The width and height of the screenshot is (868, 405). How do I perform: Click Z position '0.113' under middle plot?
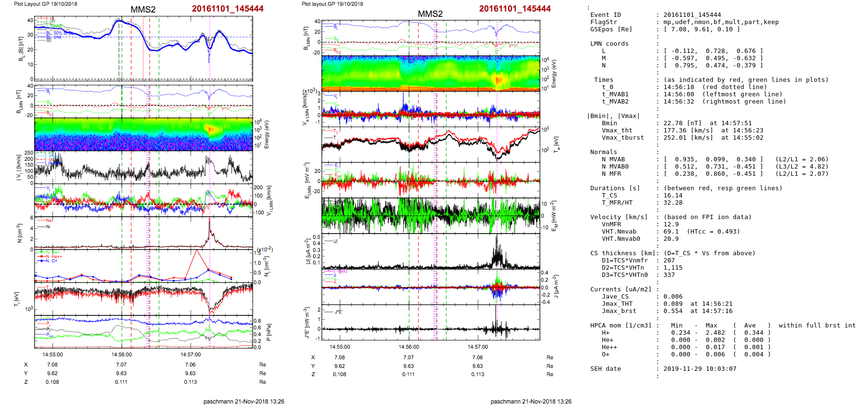click(478, 374)
